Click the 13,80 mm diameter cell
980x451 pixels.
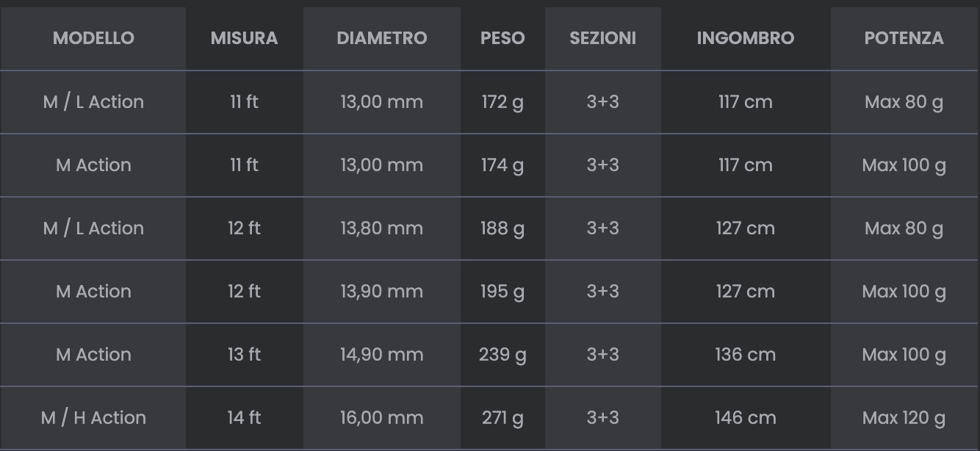(x=381, y=228)
